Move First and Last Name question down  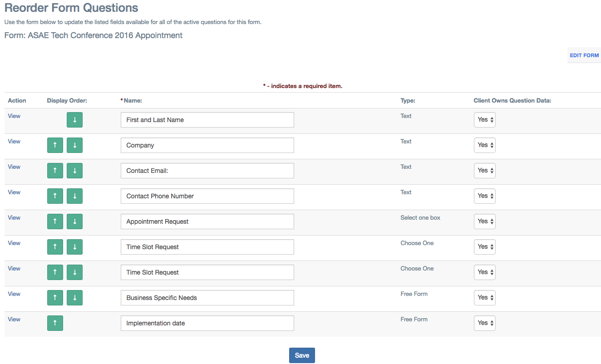tap(74, 119)
